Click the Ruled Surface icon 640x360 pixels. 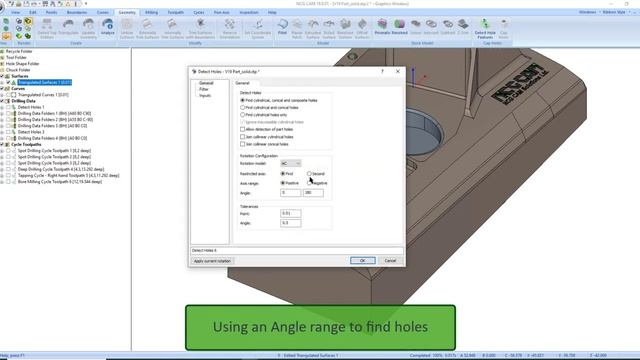[x=329, y=29]
